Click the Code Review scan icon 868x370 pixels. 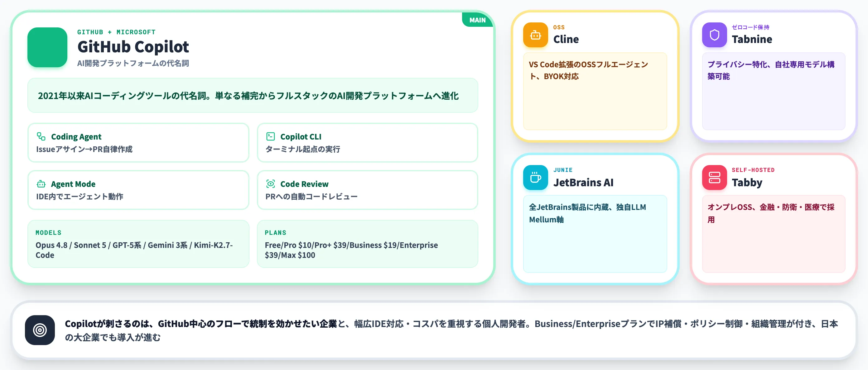coord(271,184)
